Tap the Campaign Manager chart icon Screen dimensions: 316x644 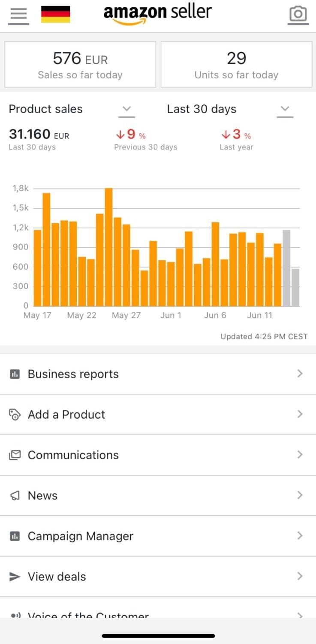coord(15,536)
